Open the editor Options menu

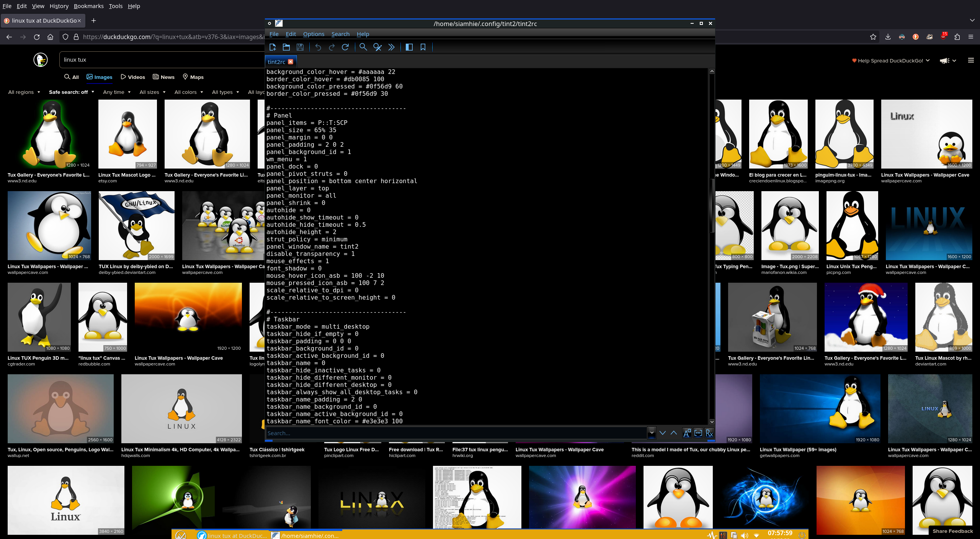[x=314, y=34]
